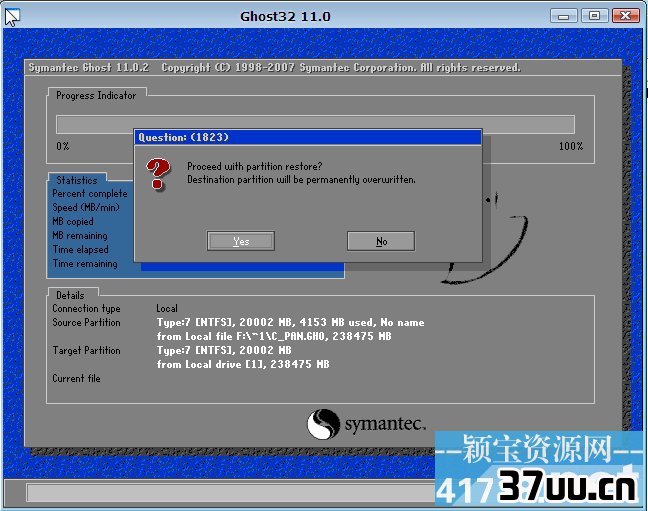The width and height of the screenshot is (648, 511).
Task: Minimize the Ghost32 11.0 window
Action: point(563,16)
